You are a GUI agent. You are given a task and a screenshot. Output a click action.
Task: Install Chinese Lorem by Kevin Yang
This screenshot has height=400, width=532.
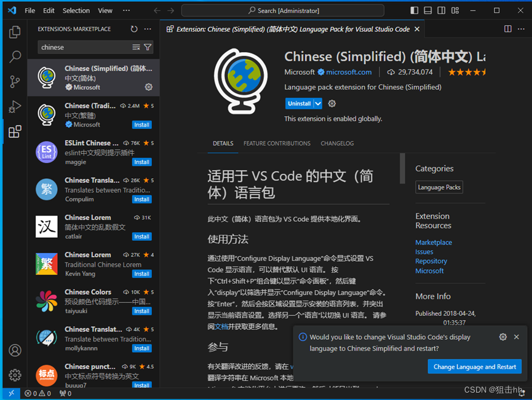pos(141,274)
